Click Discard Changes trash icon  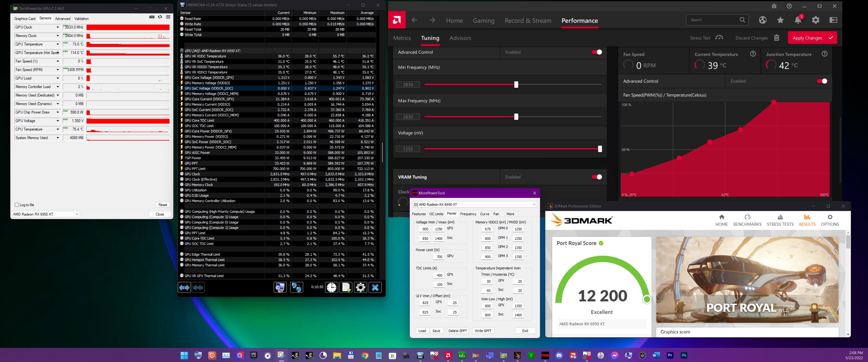point(777,38)
